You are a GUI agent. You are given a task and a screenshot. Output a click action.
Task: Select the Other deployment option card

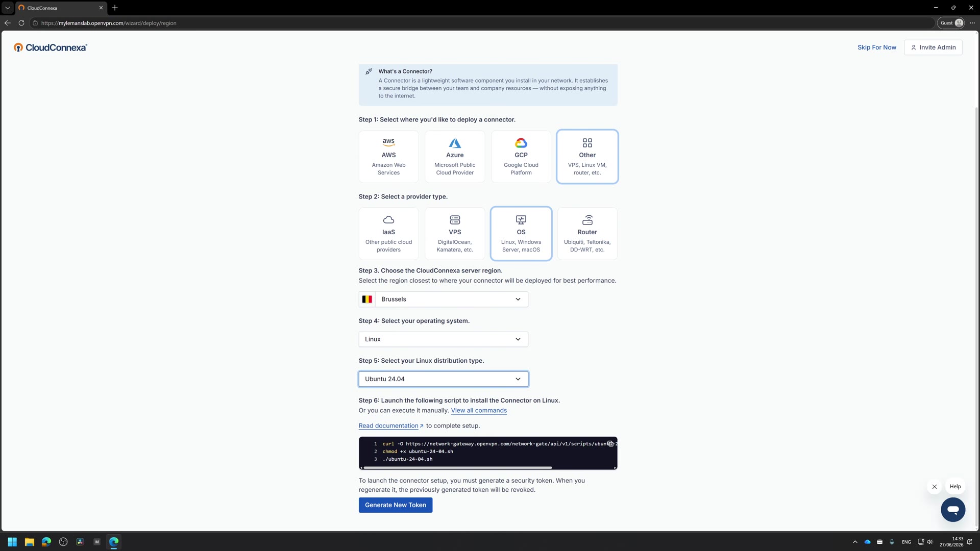pos(587,157)
